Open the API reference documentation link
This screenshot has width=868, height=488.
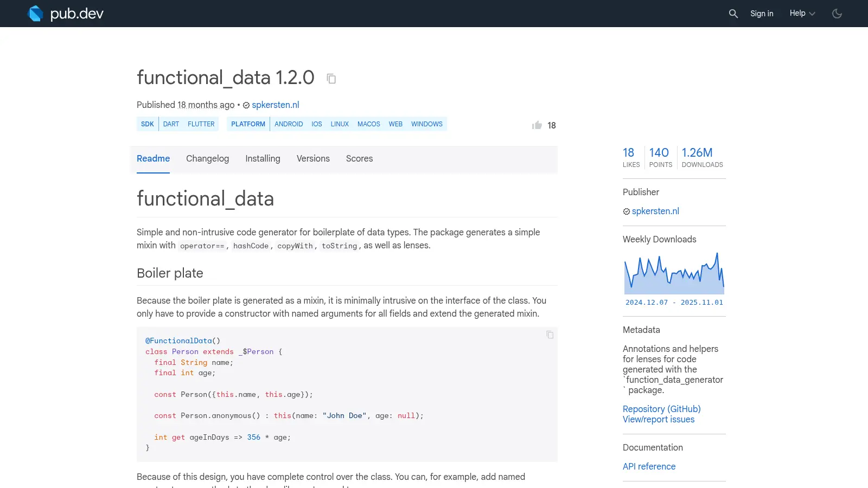tap(649, 467)
